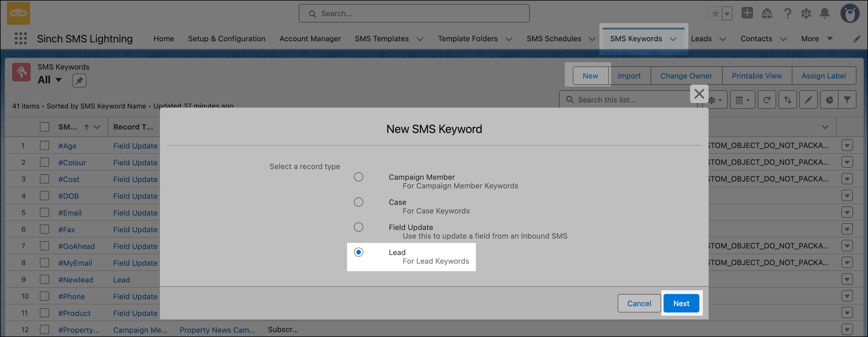
Task: Expand the SMS Keywords tab menu
Action: (673, 39)
